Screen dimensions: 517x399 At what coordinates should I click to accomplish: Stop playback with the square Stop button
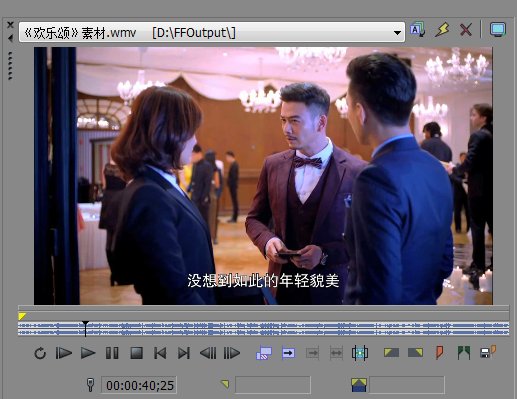click(136, 353)
